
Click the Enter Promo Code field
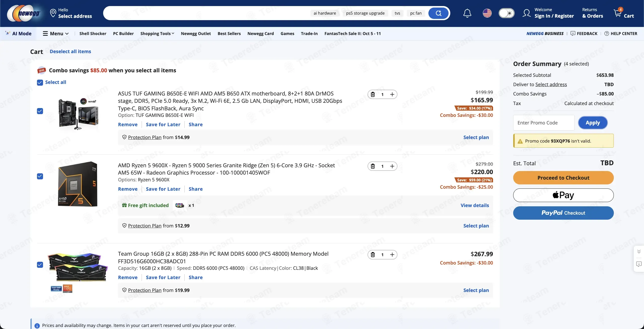point(544,123)
